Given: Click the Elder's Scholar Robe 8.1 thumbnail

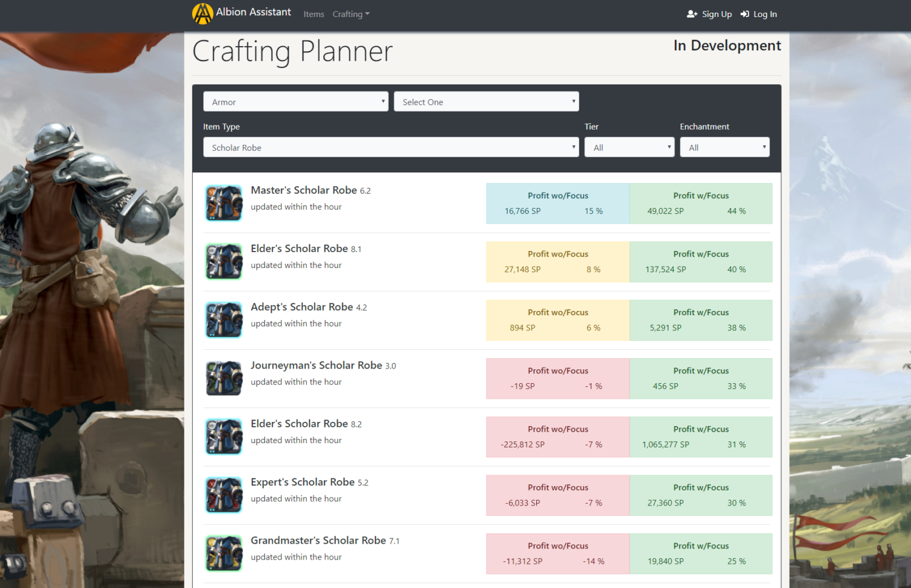Looking at the screenshot, I should [223, 261].
